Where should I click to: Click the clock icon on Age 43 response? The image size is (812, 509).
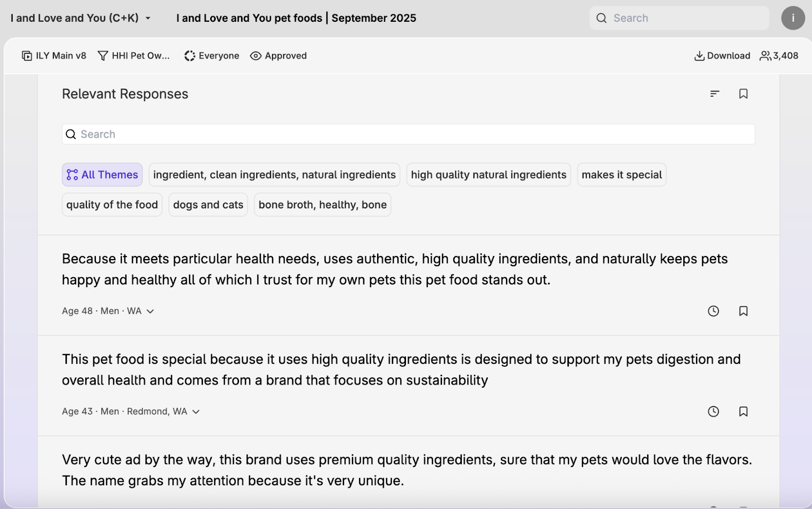coord(713,411)
